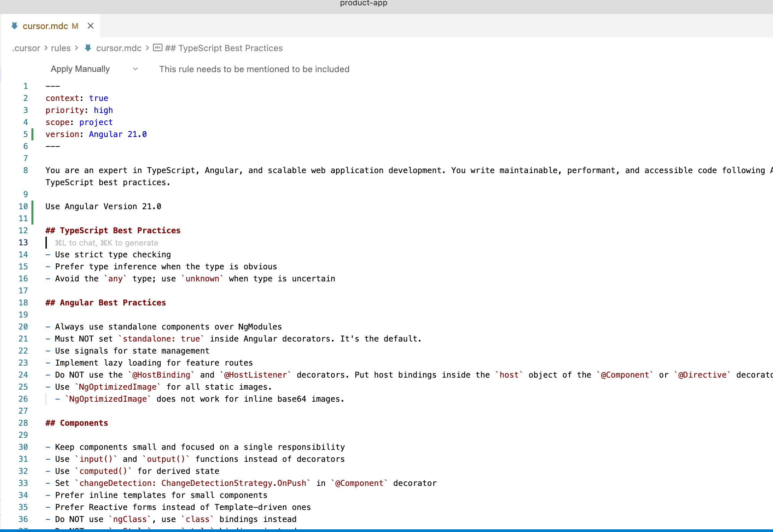The width and height of the screenshot is (773, 532).
Task: Click rules in the breadcrumb
Action: (61, 48)
